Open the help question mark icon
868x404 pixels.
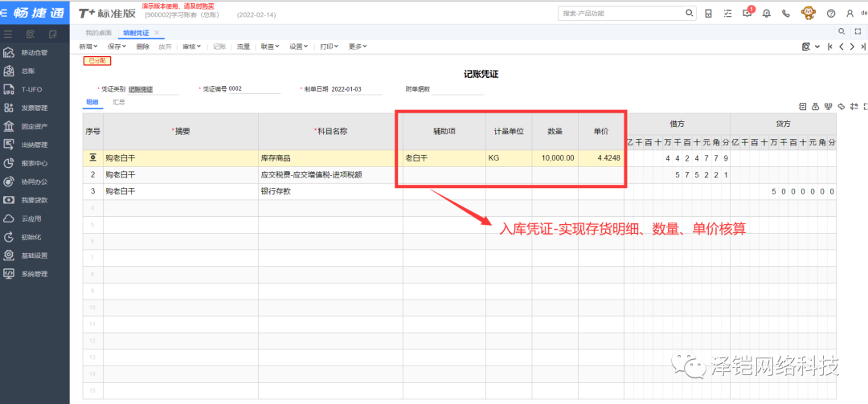point(830,14)
